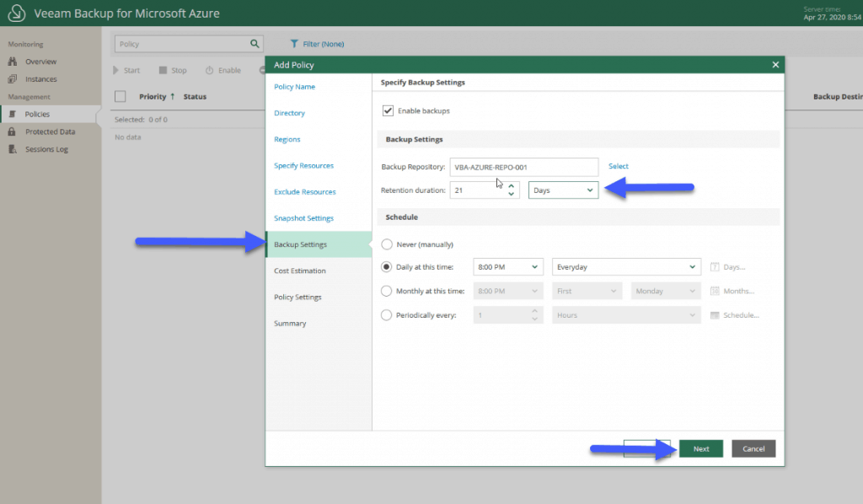Click the Veeam logo icon in header
The image size is (863, 504).
click(x=17, y=13)
